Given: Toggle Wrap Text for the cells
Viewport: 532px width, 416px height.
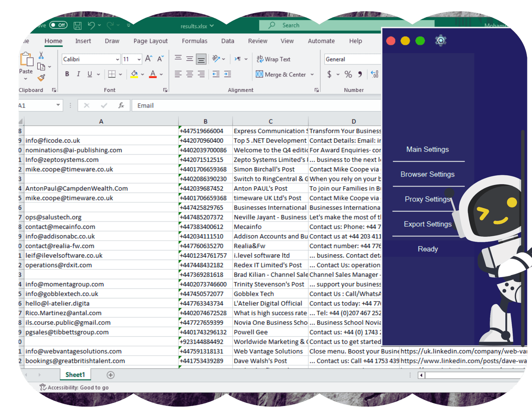Looking at the screenshot, I should (x=273, y=59).
